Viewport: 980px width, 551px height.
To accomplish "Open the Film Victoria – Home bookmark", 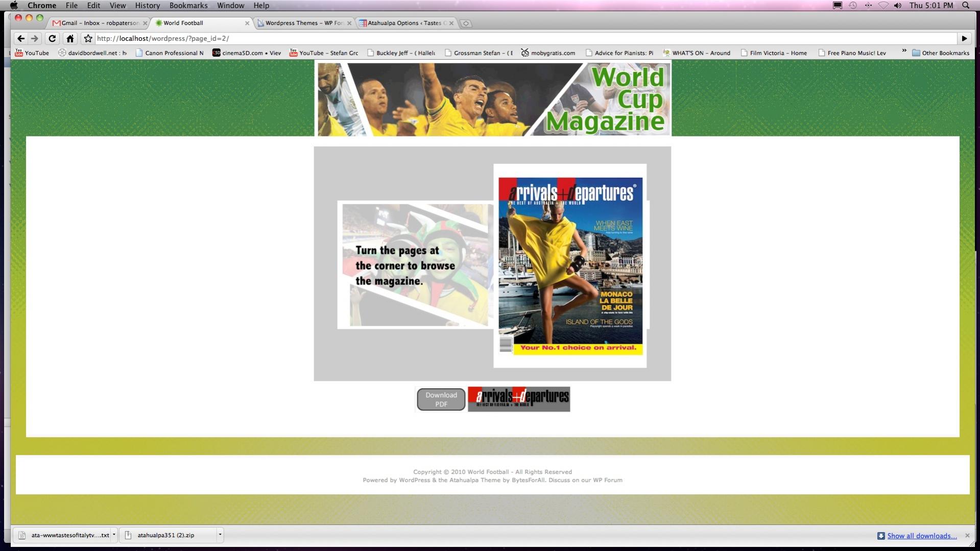I will coord(774,53).
